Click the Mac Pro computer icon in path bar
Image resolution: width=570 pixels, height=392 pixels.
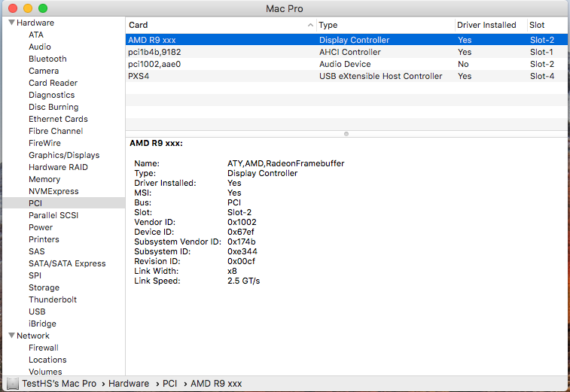click(x=13, y=384)
